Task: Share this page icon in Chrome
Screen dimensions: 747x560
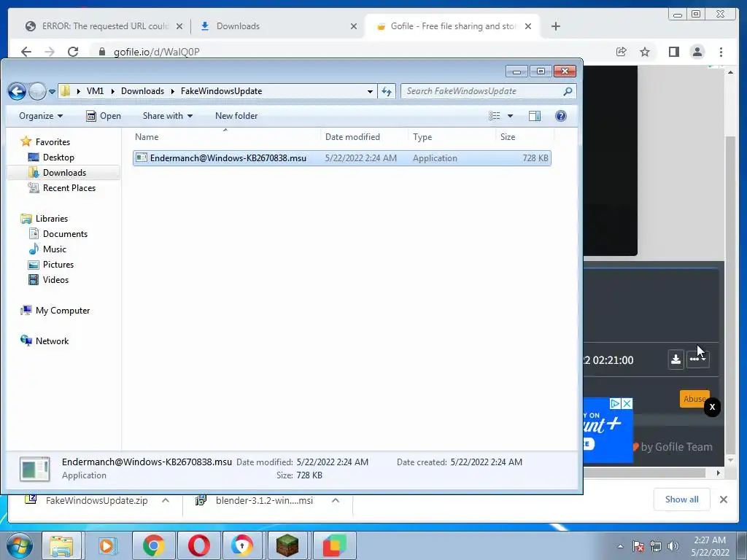Action: tap(622, 52)
